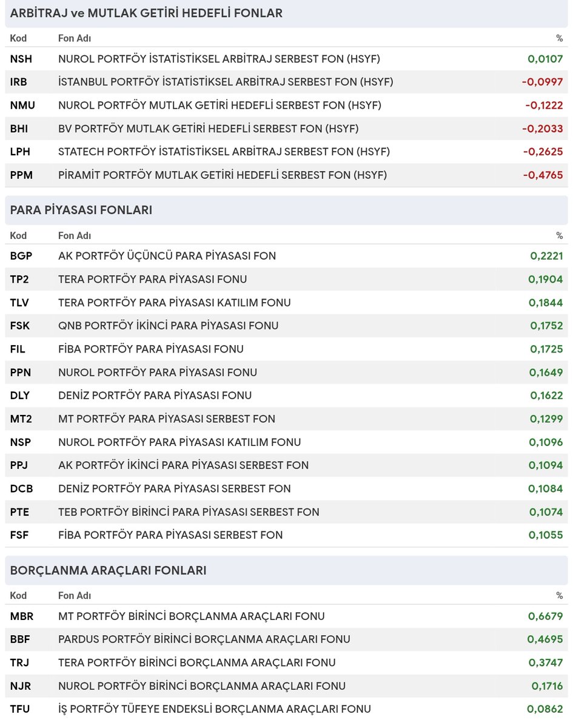Click fund code MT2

click(x=21, y=419)
